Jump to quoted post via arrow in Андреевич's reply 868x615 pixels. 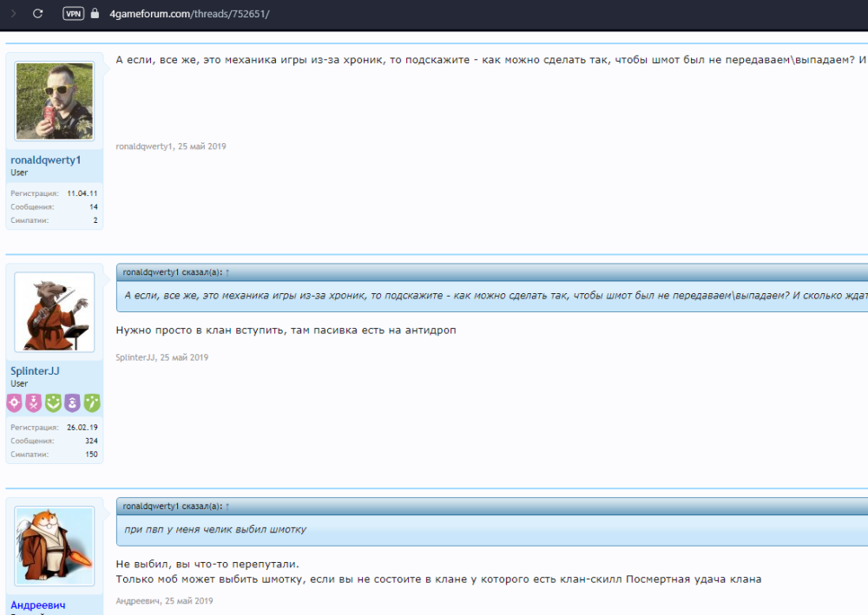[x=227, y=506]
